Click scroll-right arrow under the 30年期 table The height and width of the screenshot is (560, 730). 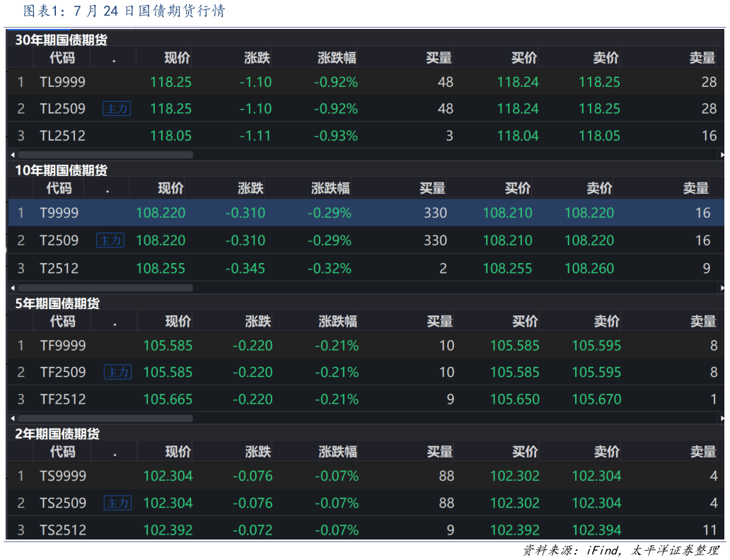[x=722, y=154]
